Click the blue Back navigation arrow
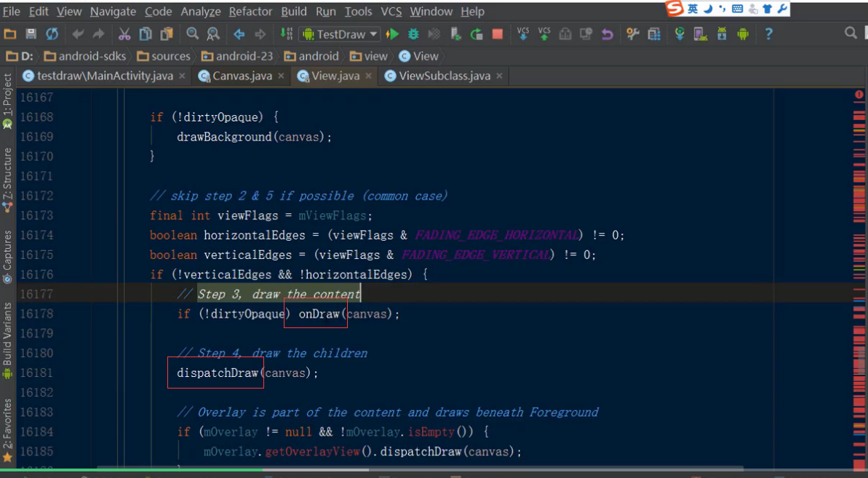868x478 pixels. [x=239, y=34]
